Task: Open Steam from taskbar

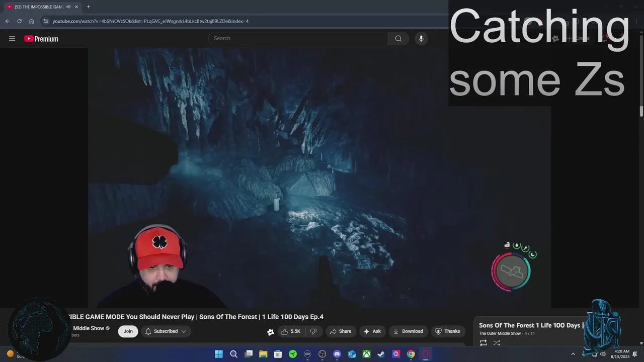Action: coord(381,354)
